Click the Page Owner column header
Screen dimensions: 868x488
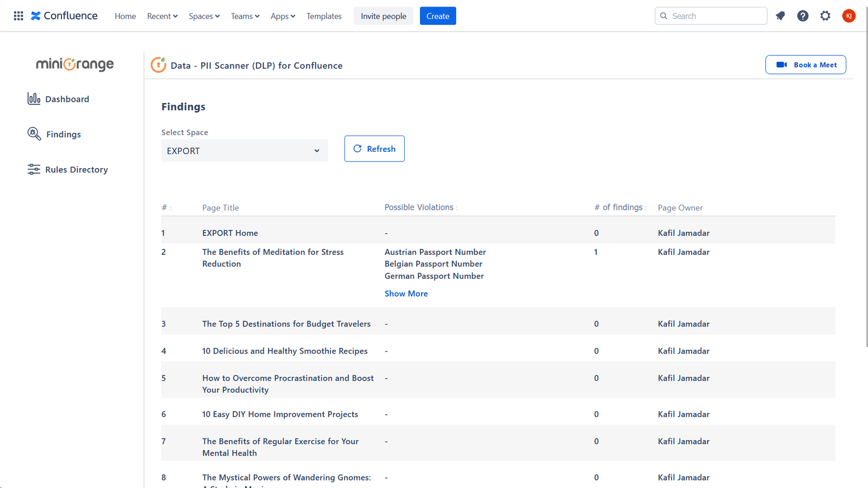(x=680, y=208)
